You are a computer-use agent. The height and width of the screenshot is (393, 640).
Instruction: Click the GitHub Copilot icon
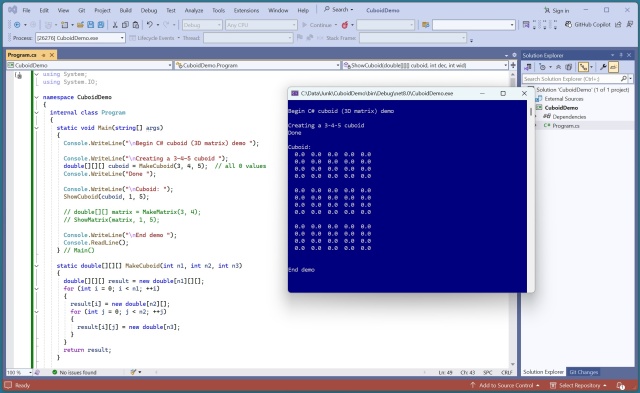tap(568, 24)
